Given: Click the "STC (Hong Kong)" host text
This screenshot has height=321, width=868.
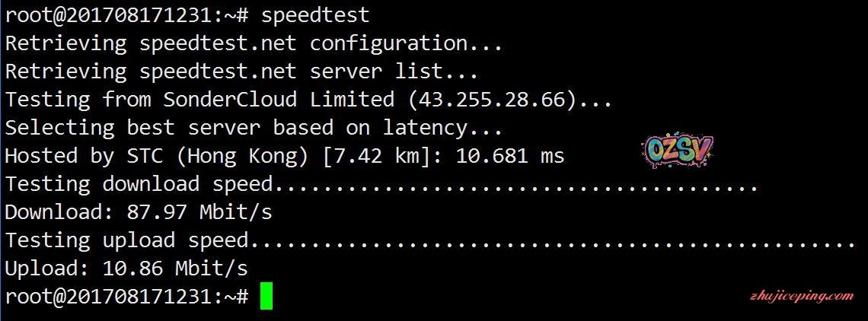Looking at the screenshot, I should pos(218,156).
